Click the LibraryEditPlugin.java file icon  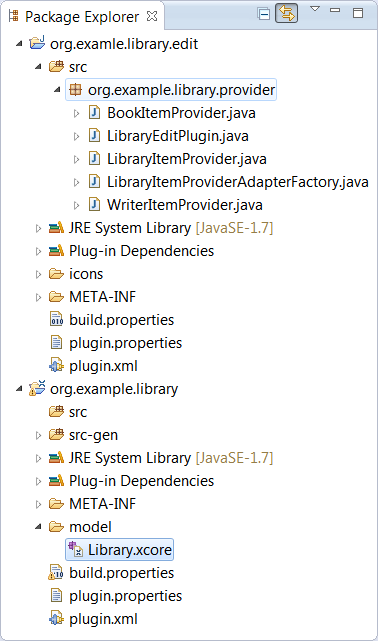tap(94, 135)
